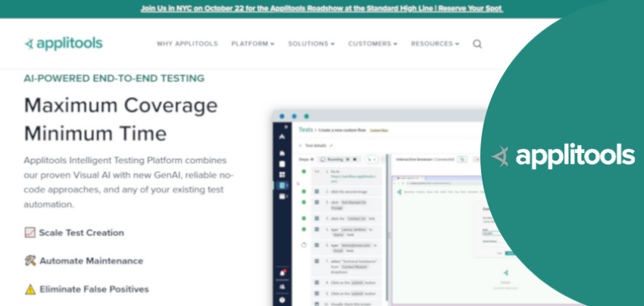Open the Home icon in the dark sidebar
Viewport: 644px width, 306px height.
[x=282, y=153]
